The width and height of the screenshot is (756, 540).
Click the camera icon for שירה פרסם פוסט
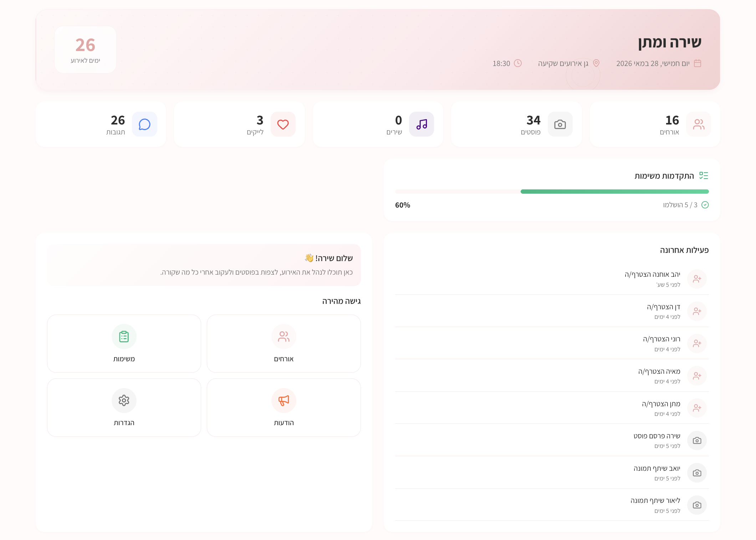coord(697,440)
